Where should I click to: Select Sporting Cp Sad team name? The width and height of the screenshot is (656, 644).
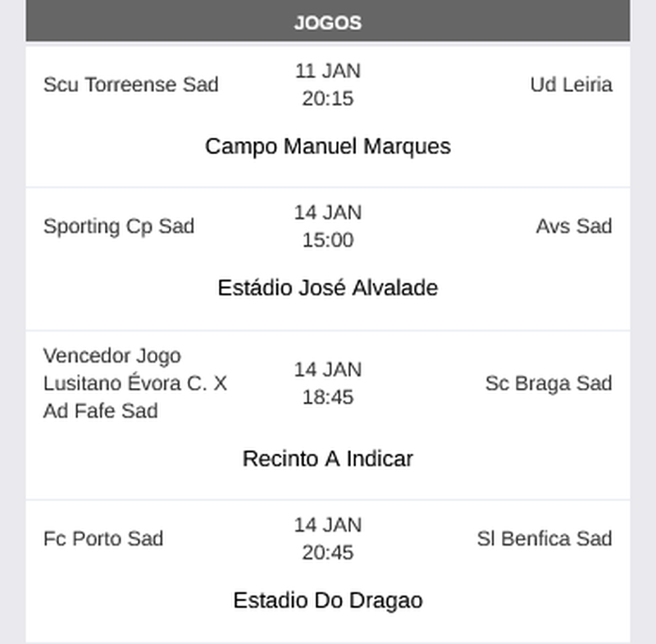click(119, 226)
